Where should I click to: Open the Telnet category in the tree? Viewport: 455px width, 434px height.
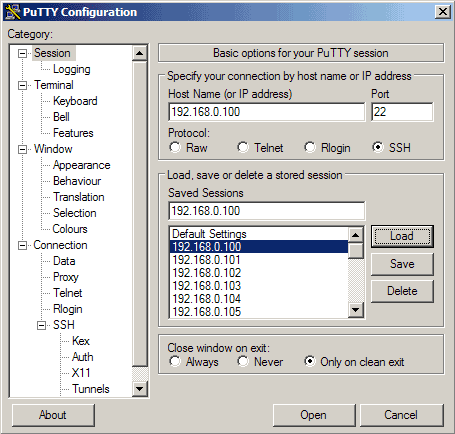[68, 293]
